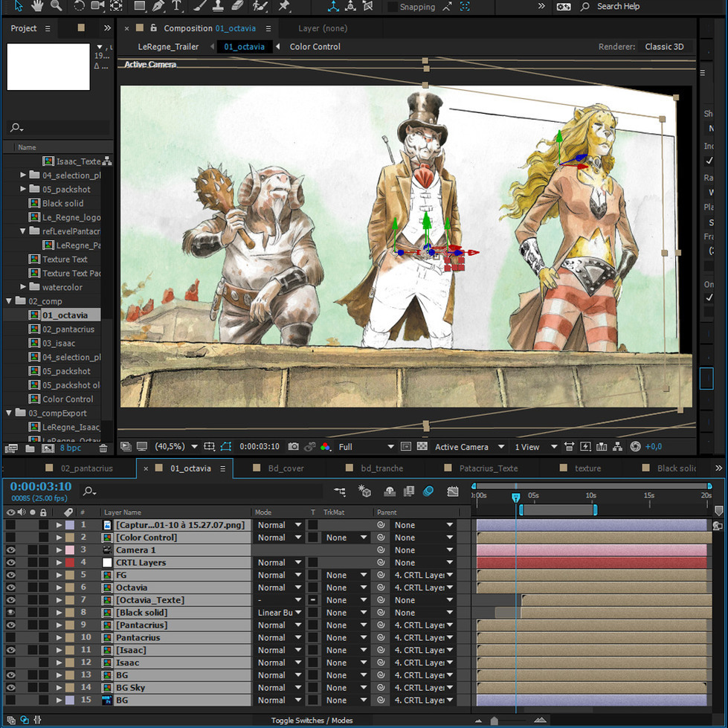Open Show Channel color management icon
This screenshot has width=728, height=728.
point(326,447)
